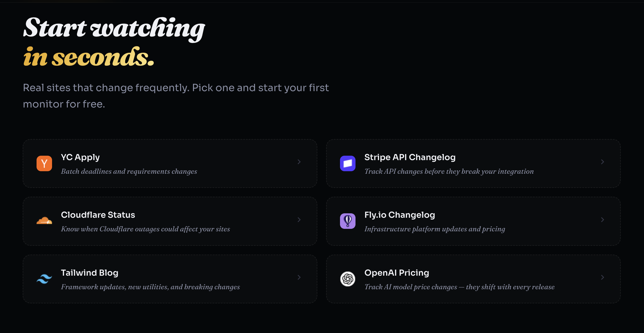Select the Tailwind Blog monitor card
The height and width of the screenshot is (333, 644).
point(170,279)
